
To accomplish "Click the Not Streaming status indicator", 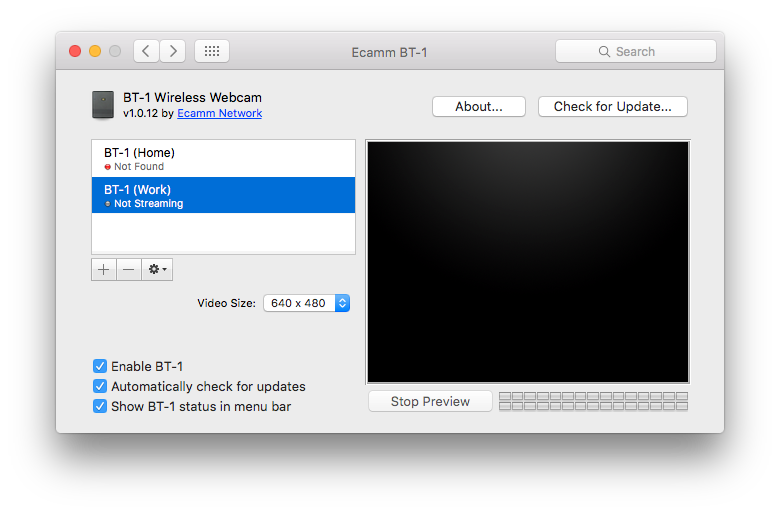I will (108, 204).
